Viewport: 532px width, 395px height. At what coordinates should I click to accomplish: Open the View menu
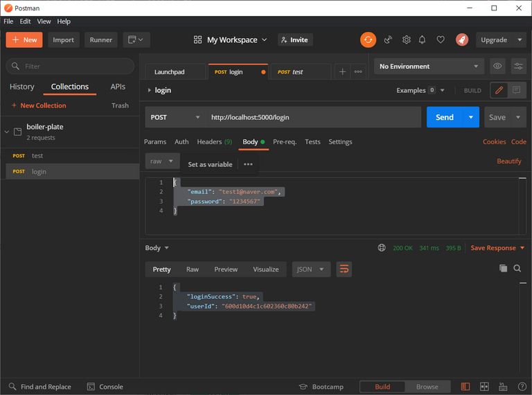pos(44,21)
